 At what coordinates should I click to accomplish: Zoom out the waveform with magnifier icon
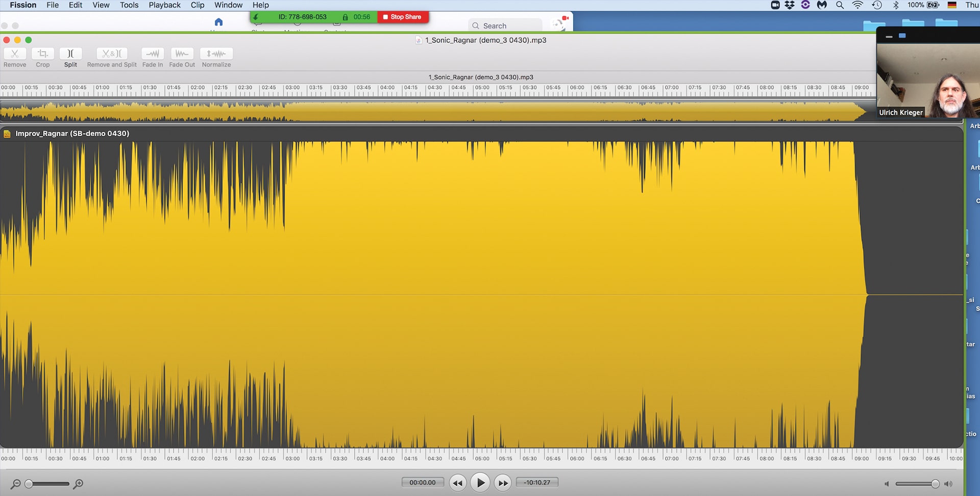(x=16, y=484)
